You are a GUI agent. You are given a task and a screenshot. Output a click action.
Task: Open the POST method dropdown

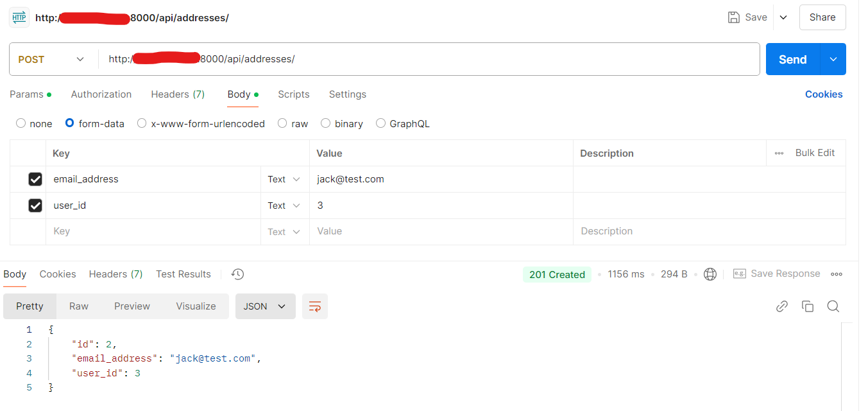click(51, 59)
